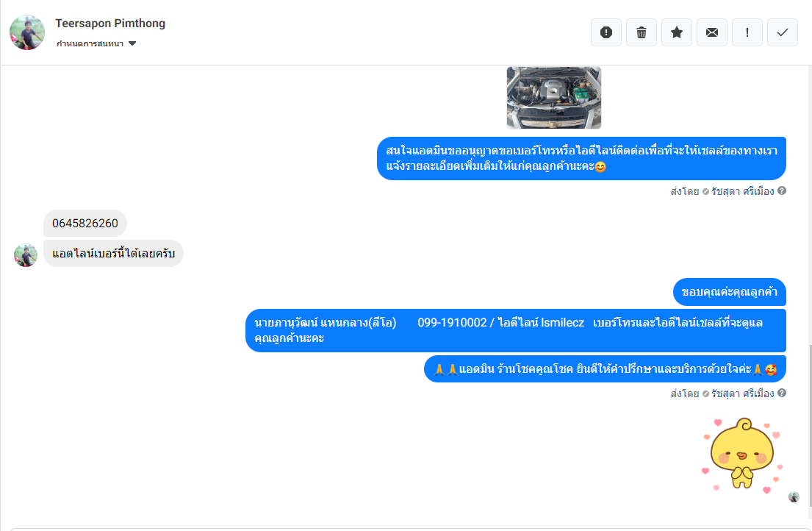
Task: Click the yellow chick sticker
Action: (743, 455)
